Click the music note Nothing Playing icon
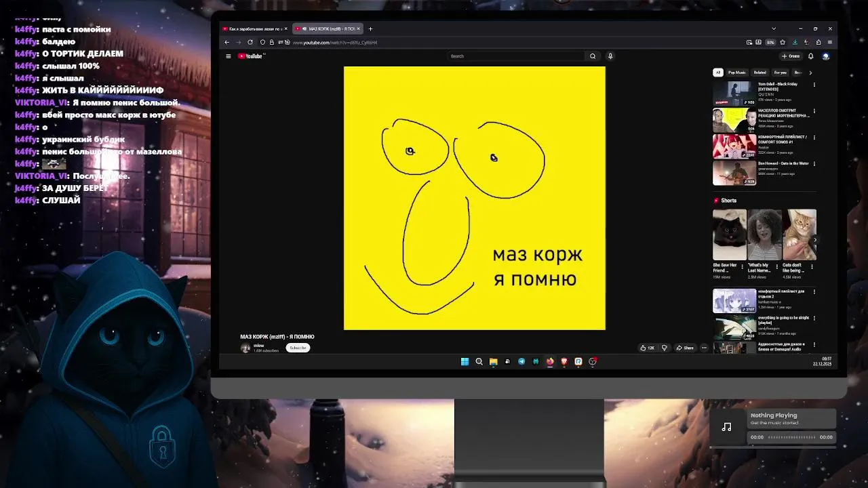 click(x=726, y=427)
